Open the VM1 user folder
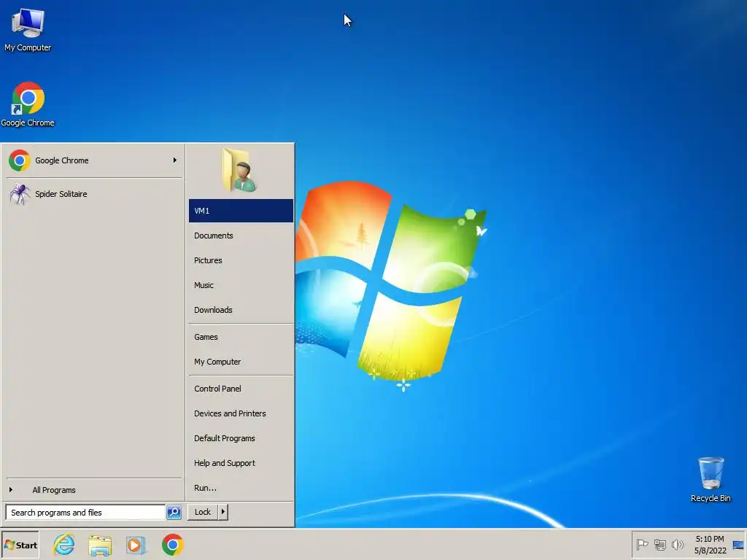Screen dimensions: 747x560 click(241, 211)
